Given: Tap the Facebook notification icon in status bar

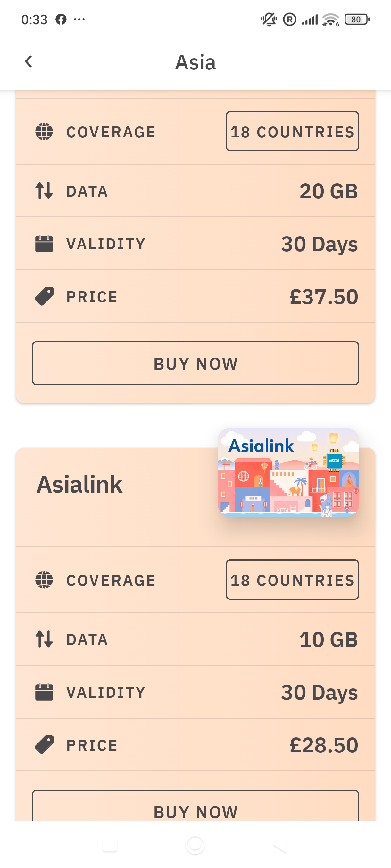Looking at the screenshot, I should [x=61, y=20].
